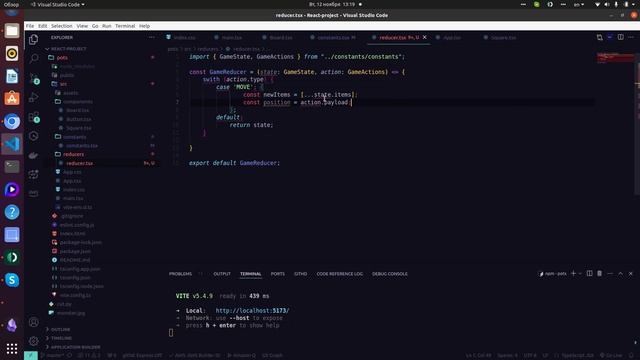Open new terminal profile dropdown arrow

[x=580, y=273]
